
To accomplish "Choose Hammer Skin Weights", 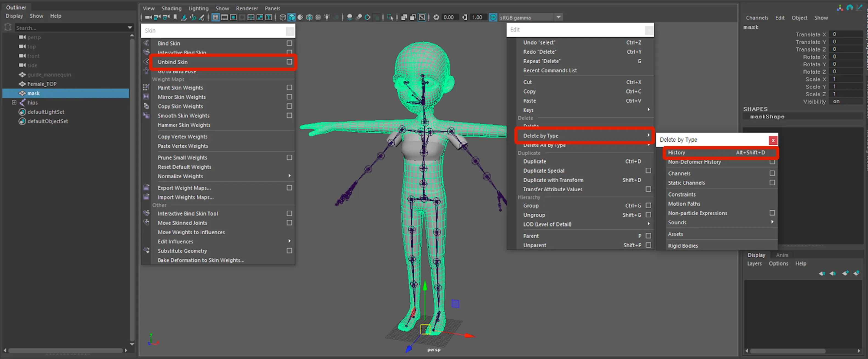I will coord(184,125).
